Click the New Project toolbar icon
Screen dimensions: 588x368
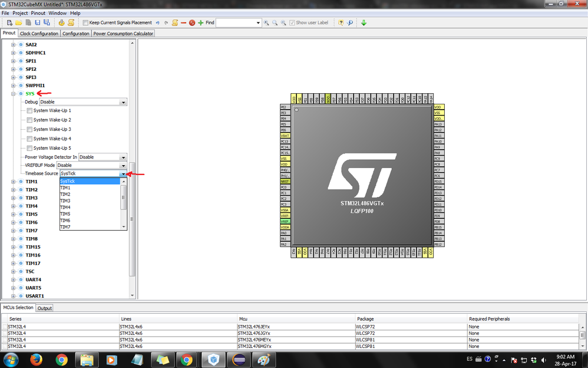(10, 22)
